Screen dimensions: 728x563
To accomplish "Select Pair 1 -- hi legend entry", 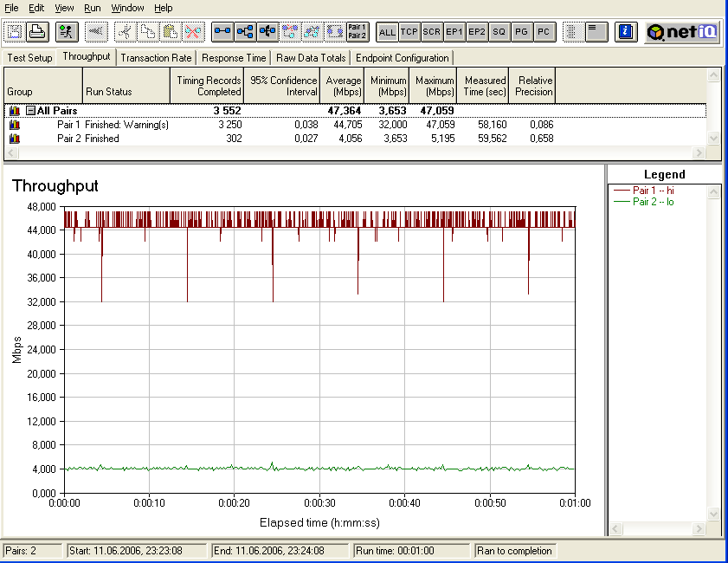I will [654, 191].
